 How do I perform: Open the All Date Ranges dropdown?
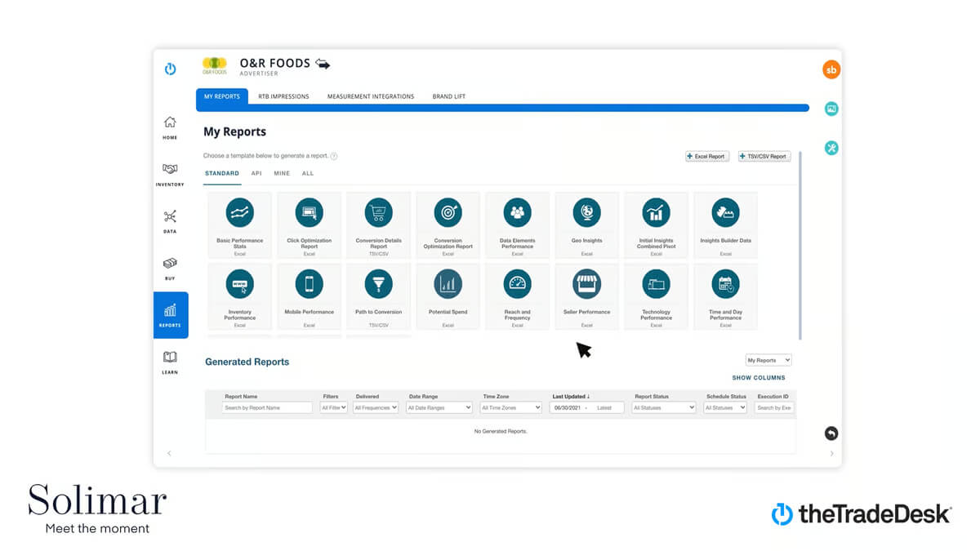pos(439,407)
